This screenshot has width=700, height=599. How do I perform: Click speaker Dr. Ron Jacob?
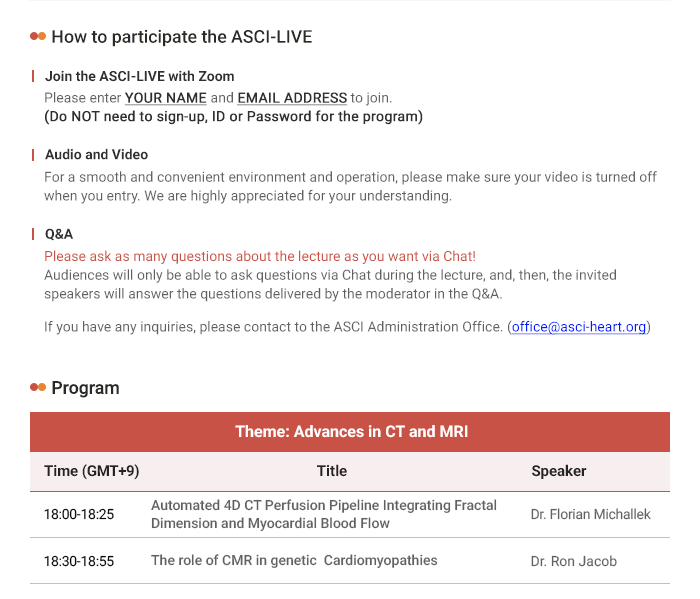574,562
